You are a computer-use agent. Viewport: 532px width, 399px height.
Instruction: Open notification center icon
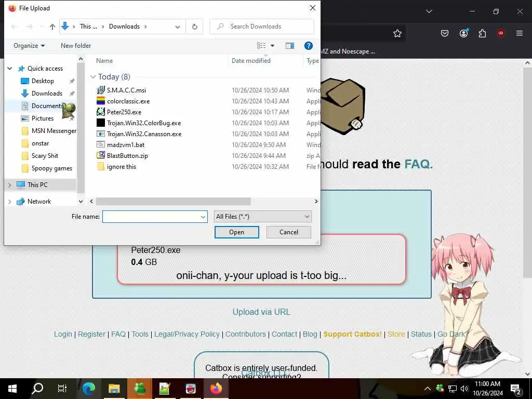(516, 390)
